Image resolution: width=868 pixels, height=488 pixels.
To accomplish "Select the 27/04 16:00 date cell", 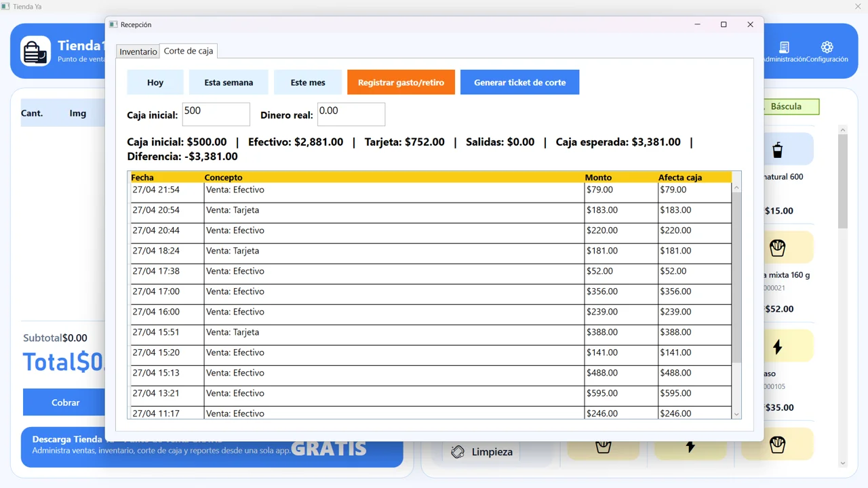I will point(167,314).
